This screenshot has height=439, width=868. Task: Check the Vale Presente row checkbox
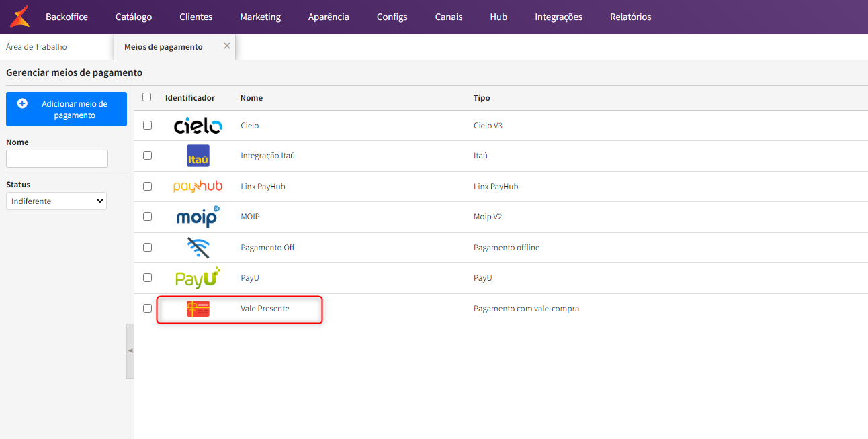pyautogui.click(x=147, y=309)
